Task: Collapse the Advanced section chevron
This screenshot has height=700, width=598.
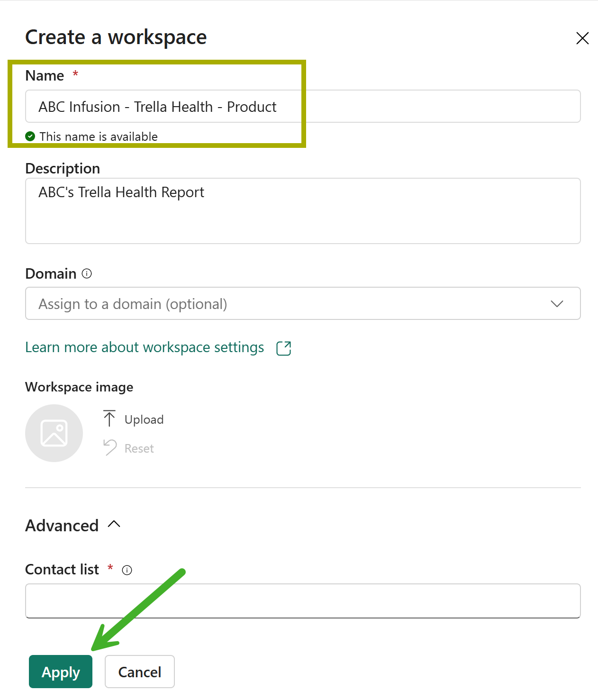Action: pos(114,524)
